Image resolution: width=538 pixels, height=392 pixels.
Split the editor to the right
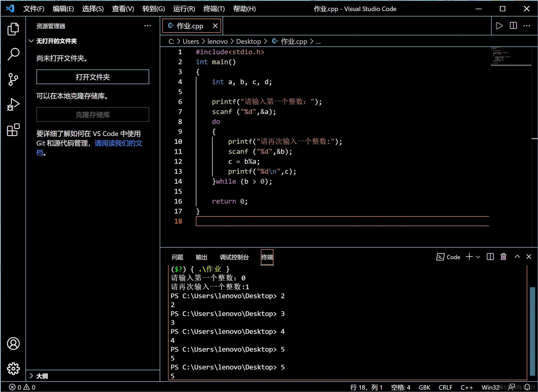click(513, 26)
